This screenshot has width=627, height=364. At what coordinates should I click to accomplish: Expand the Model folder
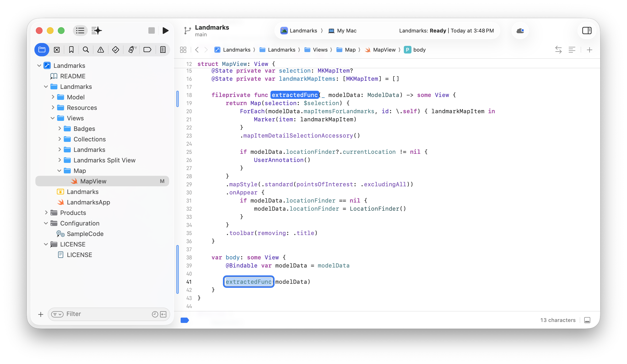tap(53, 97)
